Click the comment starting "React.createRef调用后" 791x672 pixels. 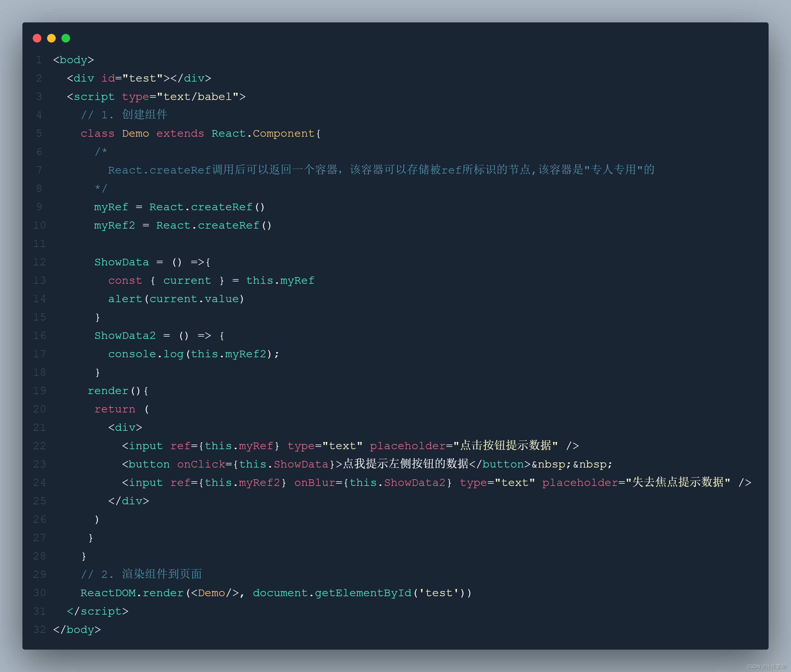[x=381, y=169]
